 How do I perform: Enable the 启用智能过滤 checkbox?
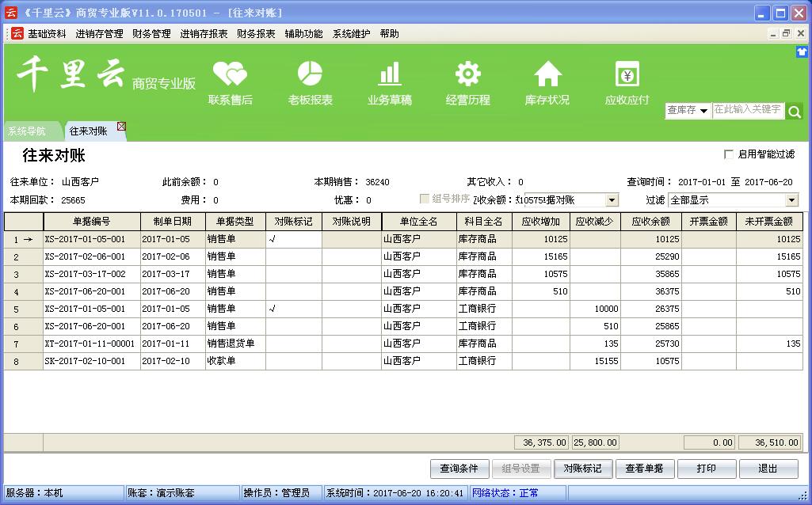tap(729, 154)
